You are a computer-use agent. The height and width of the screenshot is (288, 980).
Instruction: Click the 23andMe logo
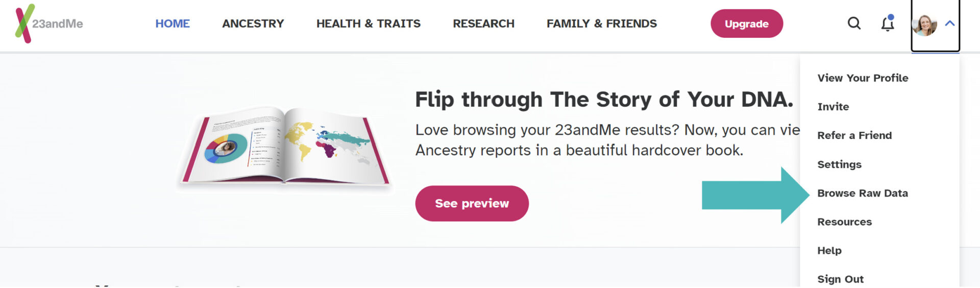[x=49, y=23]
